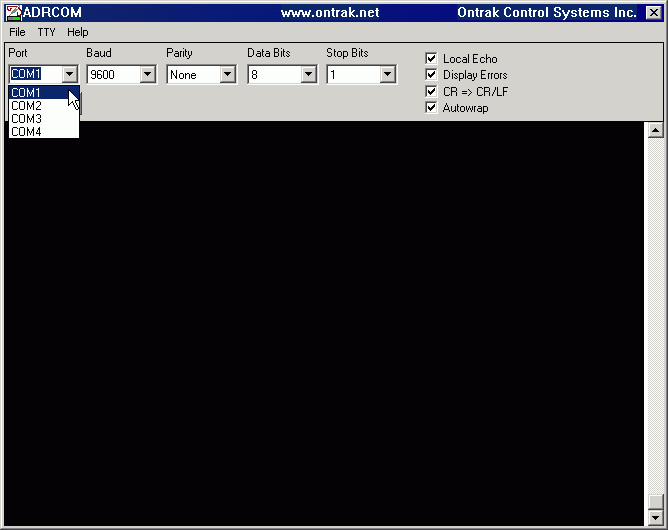Open the File menu
668x530 pixels.
(17, 32)
